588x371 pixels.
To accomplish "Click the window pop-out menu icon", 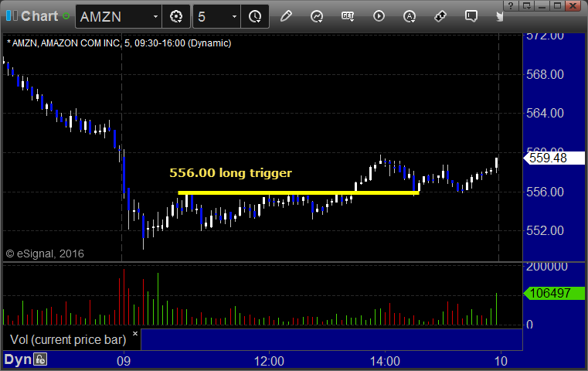I will click(526, 5).
